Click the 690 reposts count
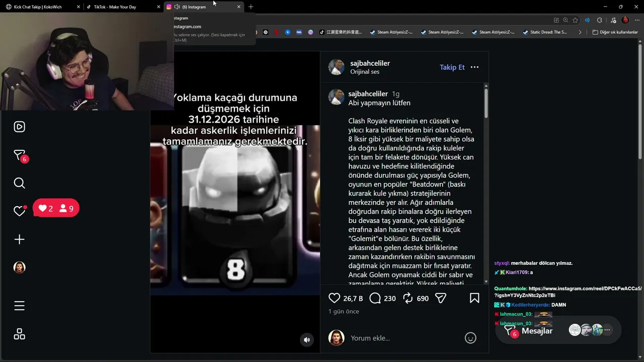 tap(423, 299)
